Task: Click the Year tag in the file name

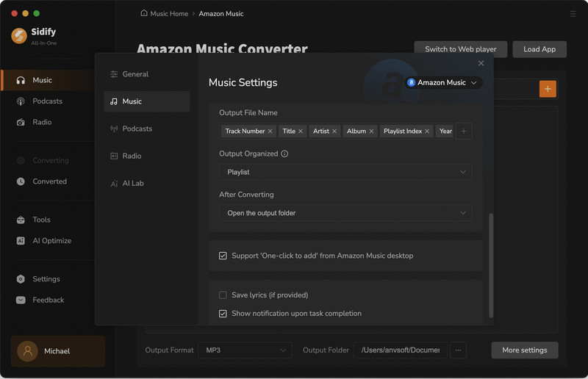Action: pyautogui.click(x=445, y=131)
